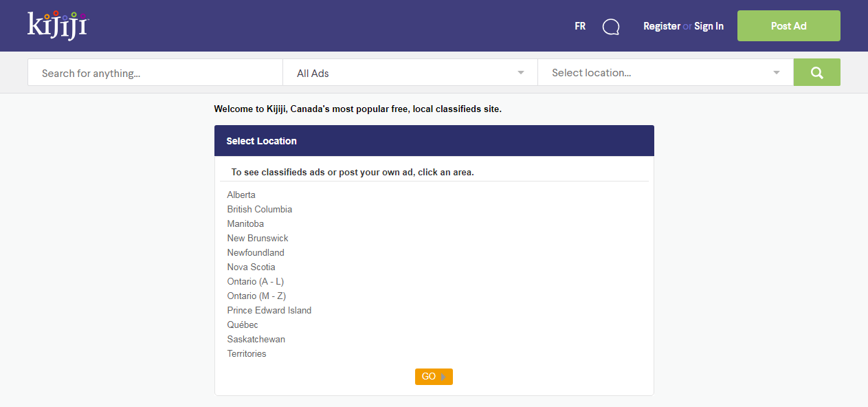
Task: Click the arrow on the GO button
Action: click(444, 377)
